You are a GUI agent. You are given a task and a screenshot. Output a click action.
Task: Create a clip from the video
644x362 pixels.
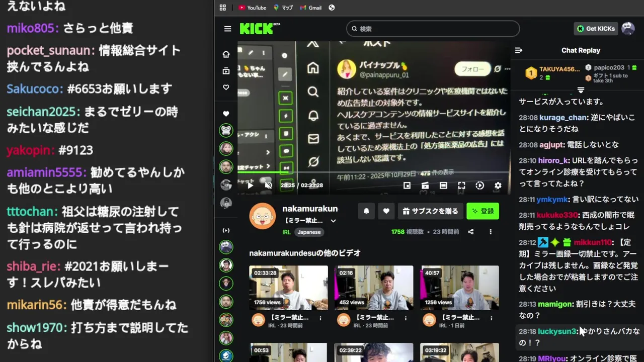tap(425, 186)
